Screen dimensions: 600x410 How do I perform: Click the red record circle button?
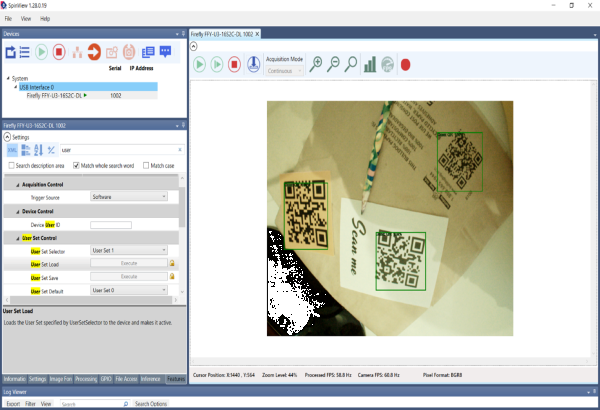click(x=406, y=65)
